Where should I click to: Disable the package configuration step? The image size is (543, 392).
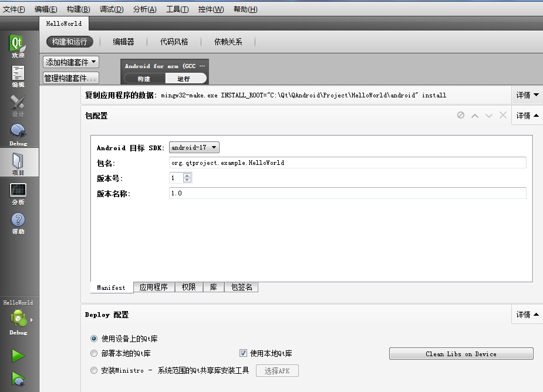point(461,116)
